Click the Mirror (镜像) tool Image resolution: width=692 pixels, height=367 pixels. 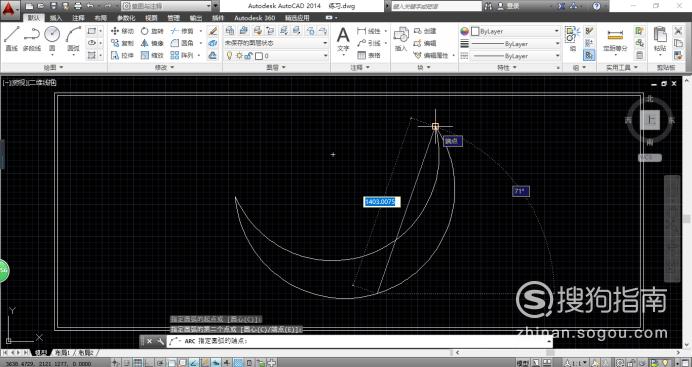152,43
